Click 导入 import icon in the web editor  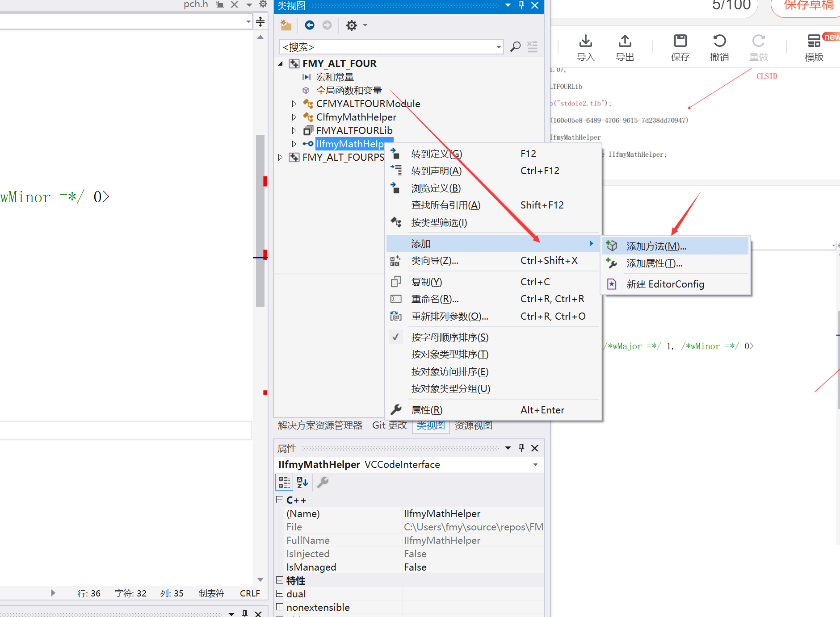585,48
